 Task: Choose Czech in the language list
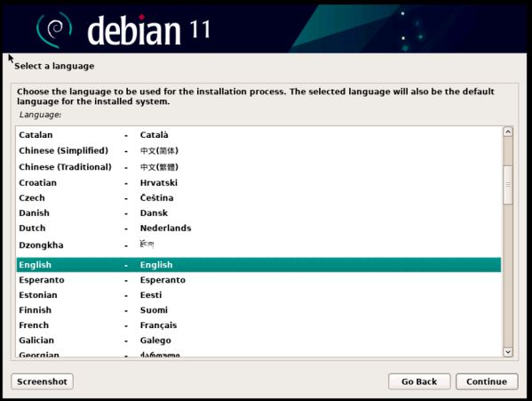tap(258, 197)
